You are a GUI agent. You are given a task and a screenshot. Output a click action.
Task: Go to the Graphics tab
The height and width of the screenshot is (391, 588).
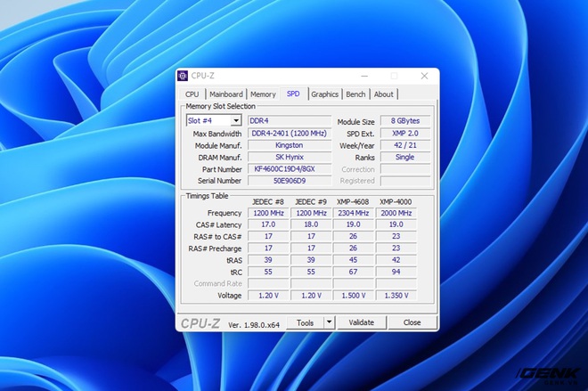(325, 94)
